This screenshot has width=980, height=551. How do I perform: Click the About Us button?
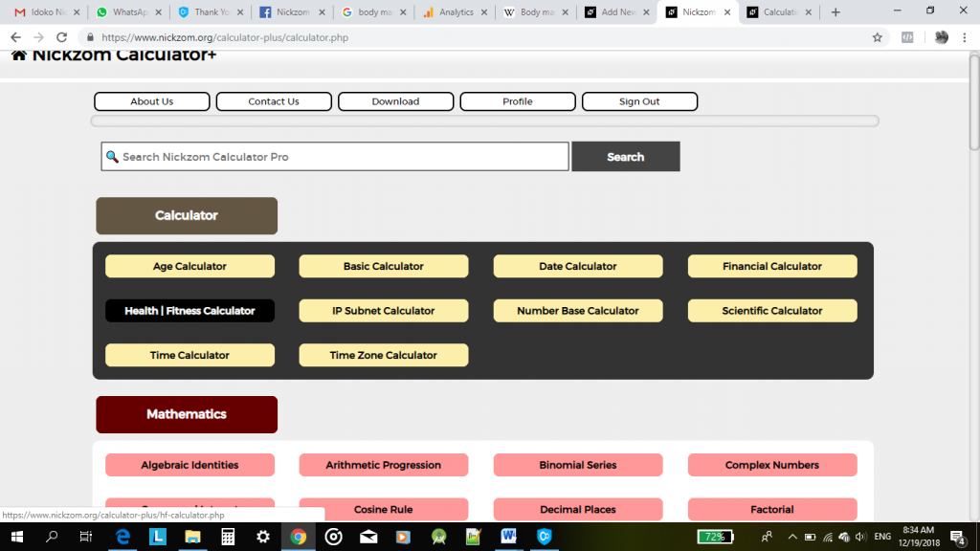tap(152, 101)
